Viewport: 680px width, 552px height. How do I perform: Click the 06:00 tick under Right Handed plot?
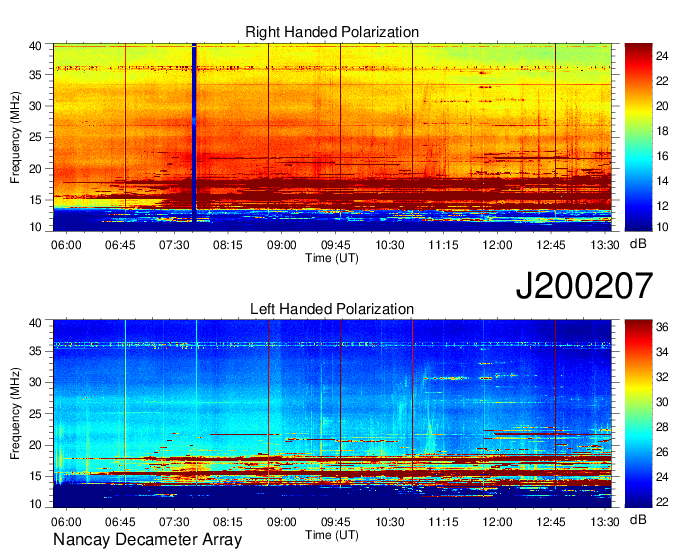(66, 245)
